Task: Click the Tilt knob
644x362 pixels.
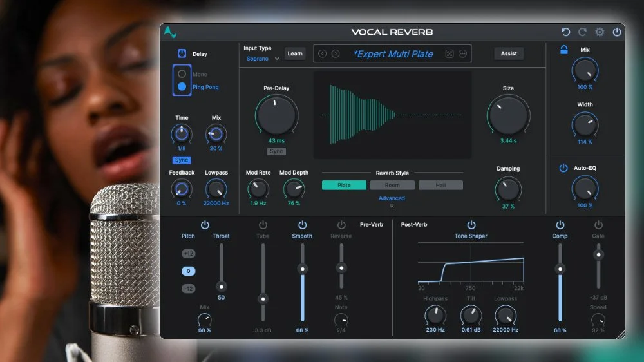Action: pos(471,316)
